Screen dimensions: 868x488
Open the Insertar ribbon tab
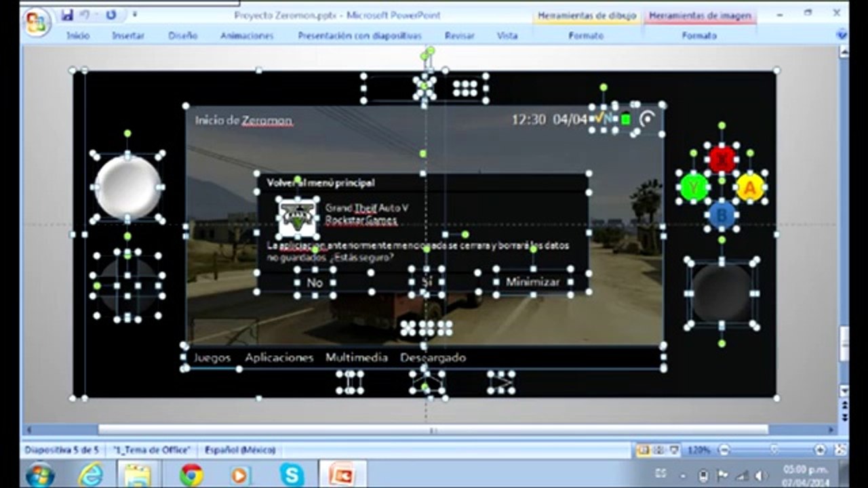pos(128,36)
